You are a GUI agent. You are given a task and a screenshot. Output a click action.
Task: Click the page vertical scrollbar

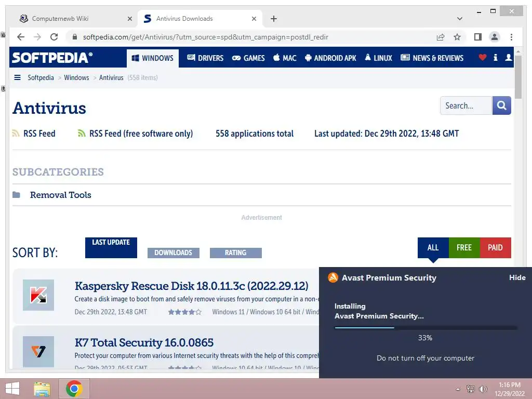[518, 77]
